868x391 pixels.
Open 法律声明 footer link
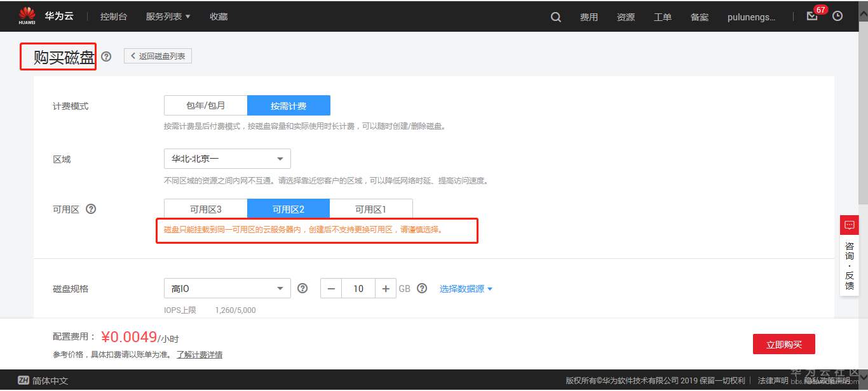pos(773,381)
